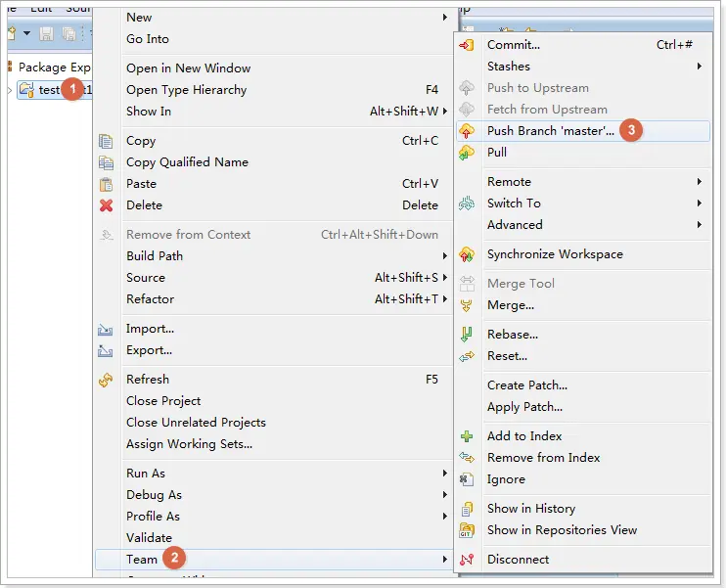Screen dimensions: 726x588
Task: Click the test project folder icon
Action: (26, 89)
